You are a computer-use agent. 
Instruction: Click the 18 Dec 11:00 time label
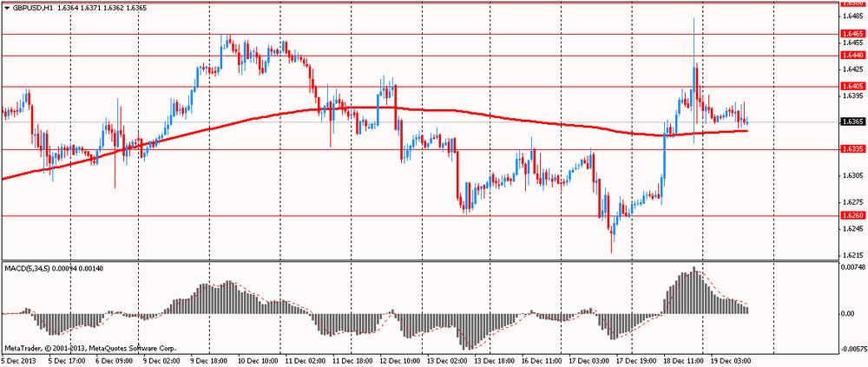pyautogui.click(x=684, y=361)
